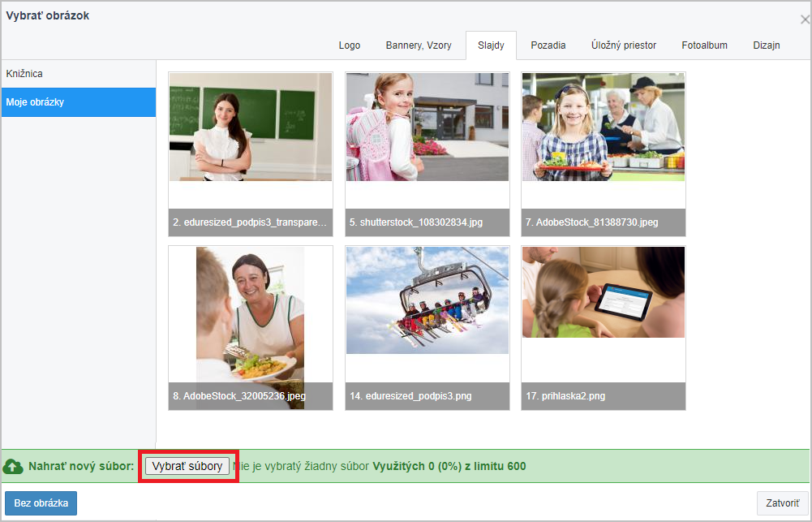Select the Slajdy tab
Viewport: 812px width, 522px height.
tap(491, 45)
